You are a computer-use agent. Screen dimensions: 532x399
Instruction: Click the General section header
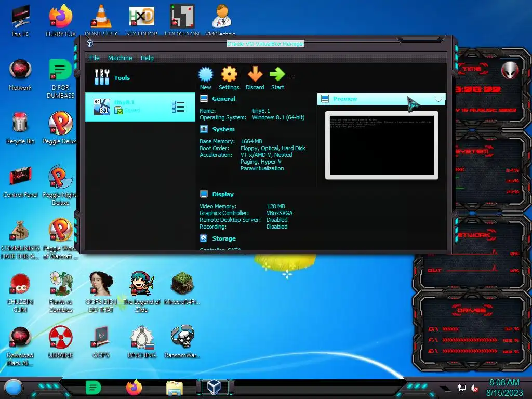[x=223, y=99]
